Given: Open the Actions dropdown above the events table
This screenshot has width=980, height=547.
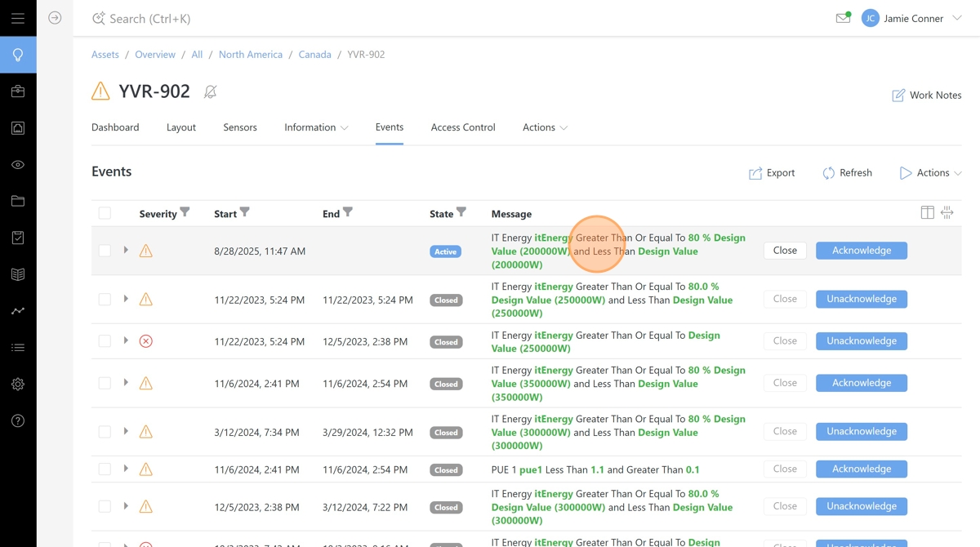Looking at the screenshot, I should (x=930, y=173).
